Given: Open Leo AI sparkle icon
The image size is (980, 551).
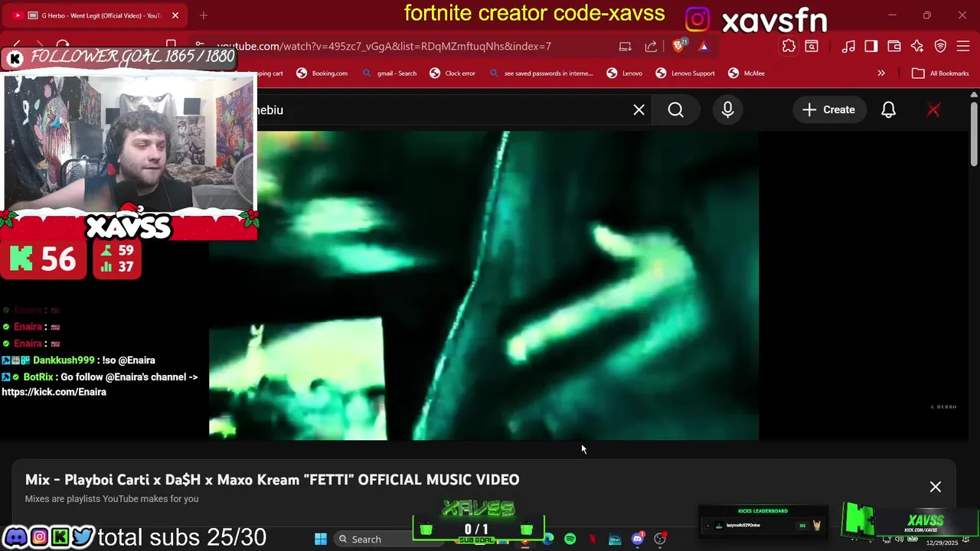Looking at the screenshot, I should [917, 47].
